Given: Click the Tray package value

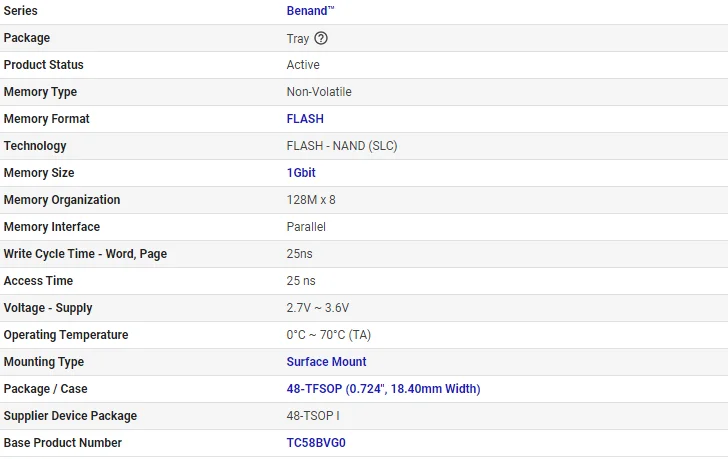Looking at the screenshot, I should (297, 38).
